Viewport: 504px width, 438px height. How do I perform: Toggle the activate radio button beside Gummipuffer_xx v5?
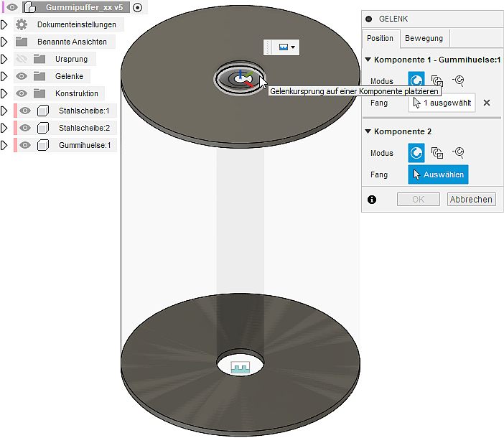coord(138,7)
